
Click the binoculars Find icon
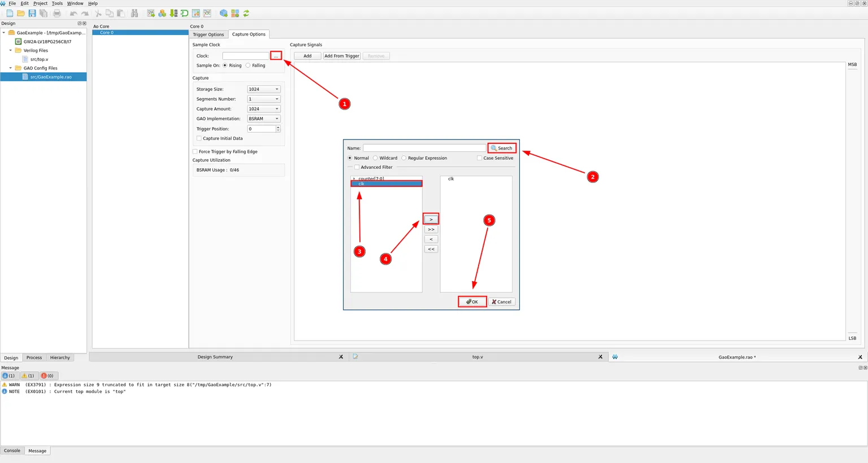(134, 13)
